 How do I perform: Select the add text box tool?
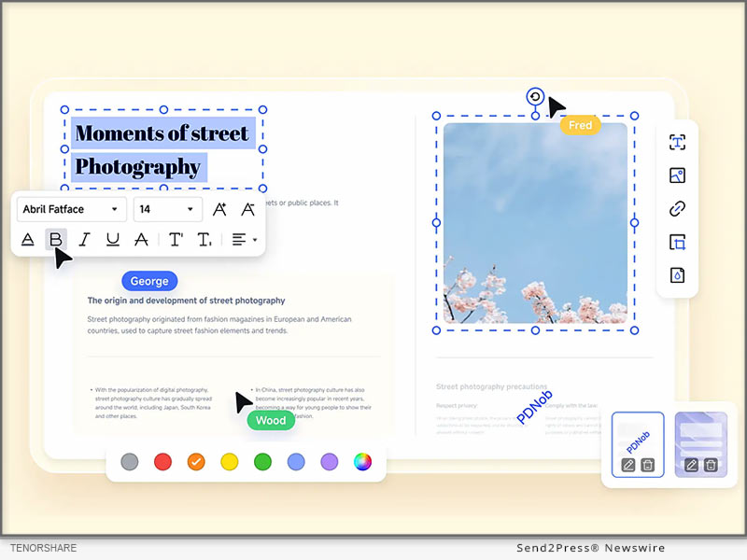point(678,142)
